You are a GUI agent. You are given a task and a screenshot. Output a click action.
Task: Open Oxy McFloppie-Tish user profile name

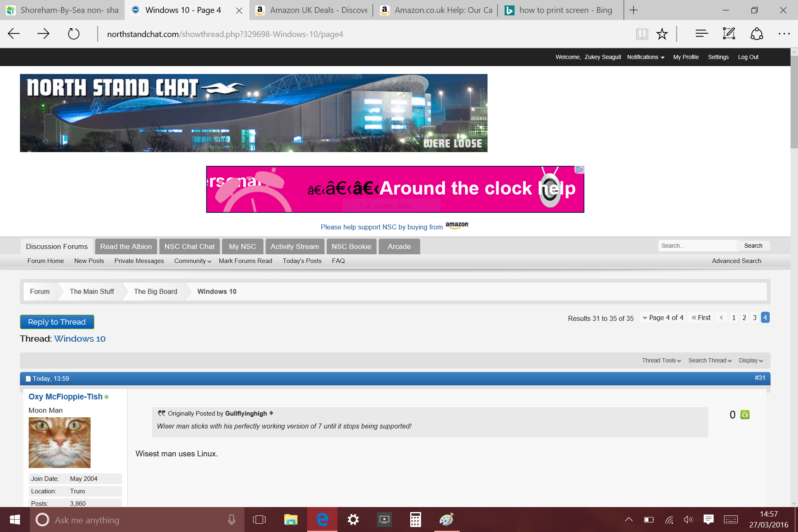65,397
